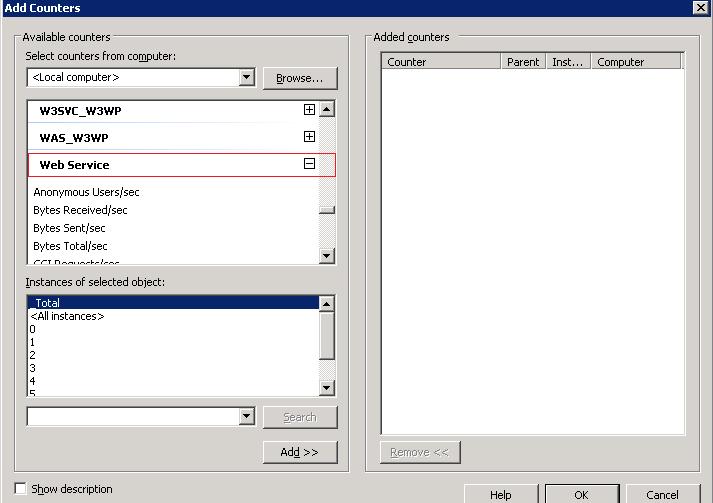Click the Add >> button
Screen dimensions: 713x503
coord(300,452)
